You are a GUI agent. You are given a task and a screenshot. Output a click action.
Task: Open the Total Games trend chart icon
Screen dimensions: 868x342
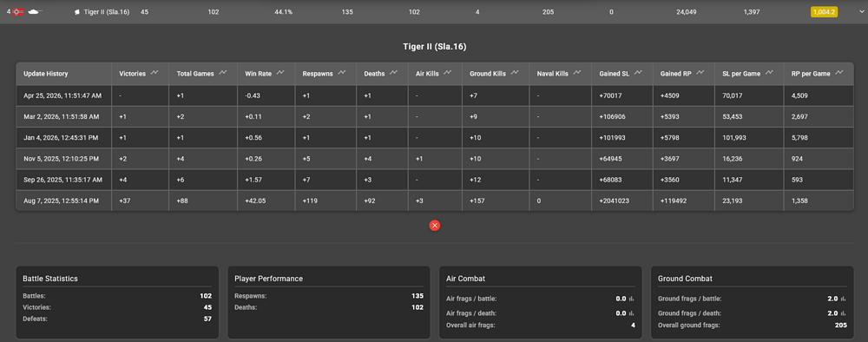[222, 73]
